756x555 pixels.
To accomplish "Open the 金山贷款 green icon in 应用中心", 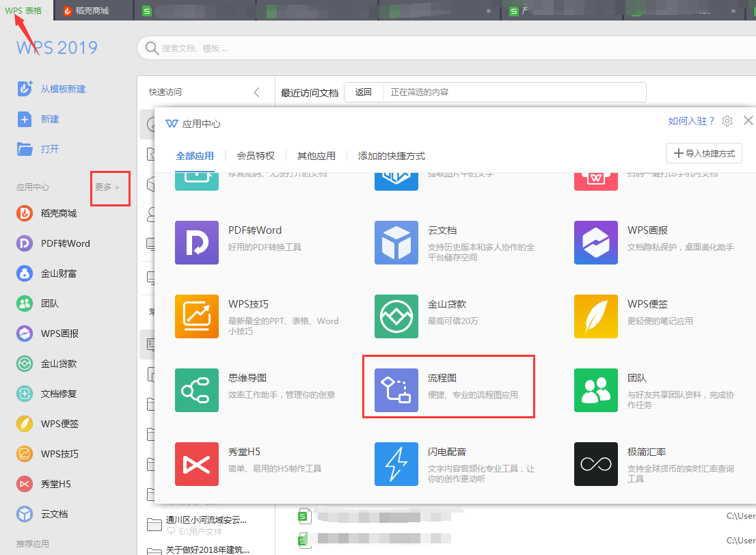I will pos(396,316).
